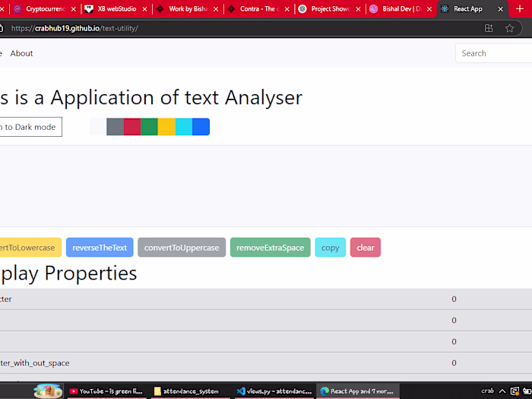Click the Contra tab favicon
532x399 pixels.
pyautogui.click(x=231, y=9)
